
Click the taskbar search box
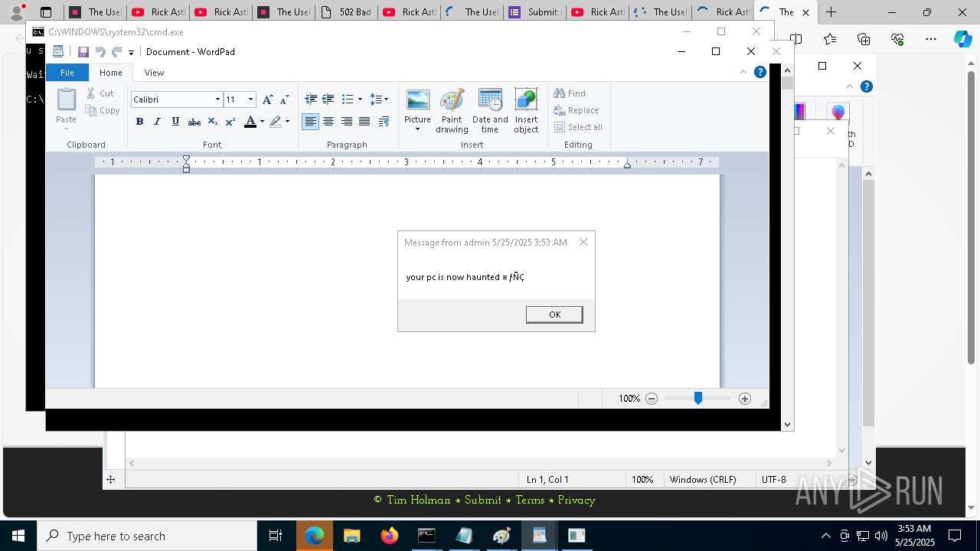coord(147,536)
